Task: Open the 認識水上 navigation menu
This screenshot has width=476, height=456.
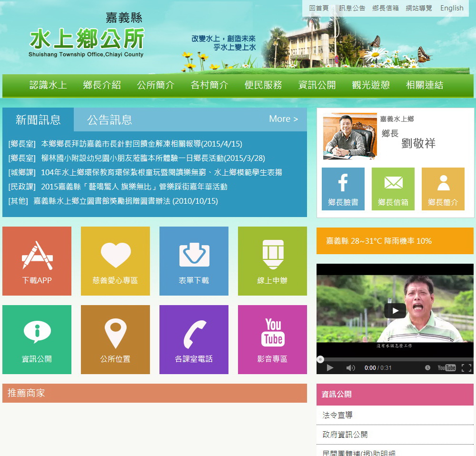Action: pos(48,85)
